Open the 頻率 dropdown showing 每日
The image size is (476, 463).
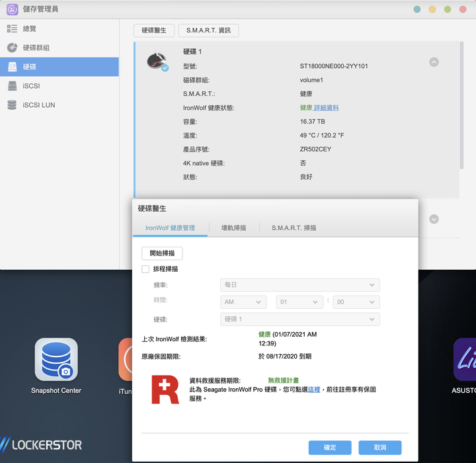click(300, 285)
